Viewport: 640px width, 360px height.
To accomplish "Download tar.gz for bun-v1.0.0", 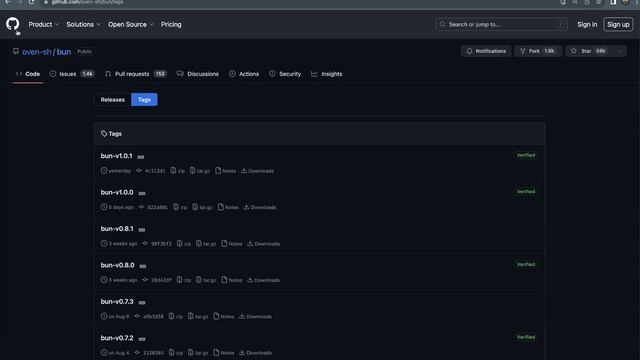I will [202, 207].
